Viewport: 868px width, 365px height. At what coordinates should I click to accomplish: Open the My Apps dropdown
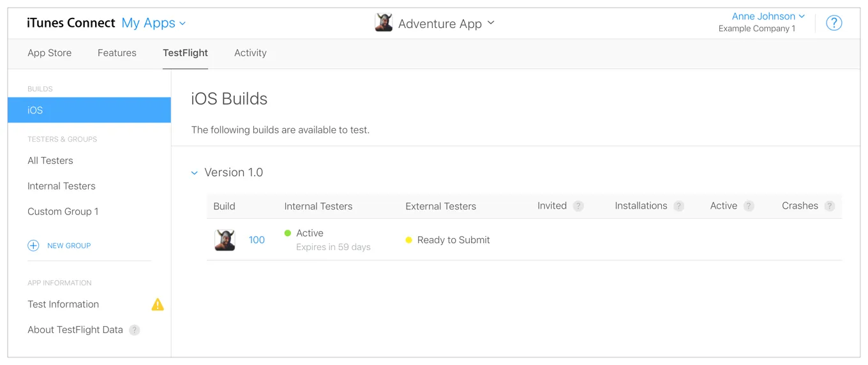click(x=153, y=23)
